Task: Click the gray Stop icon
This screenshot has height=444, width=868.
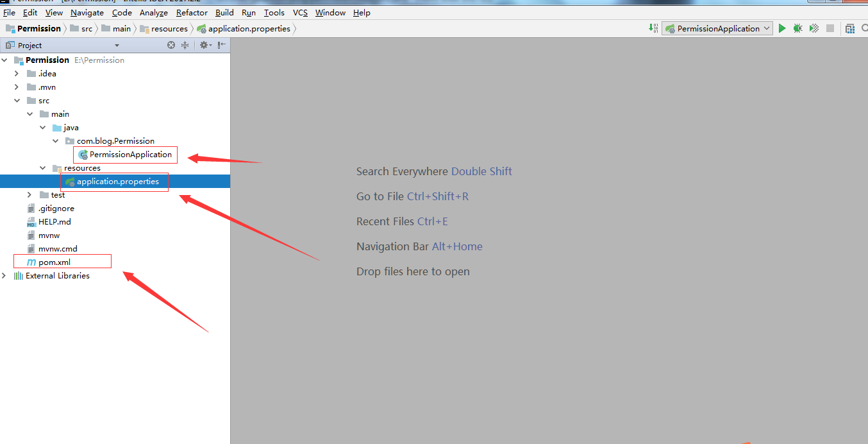Action: [x=830, y=28]
